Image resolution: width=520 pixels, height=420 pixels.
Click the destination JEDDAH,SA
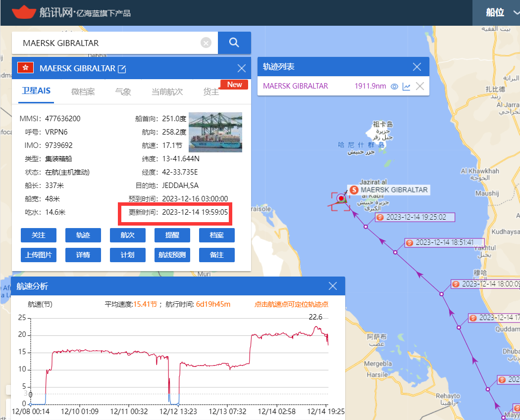180,186
